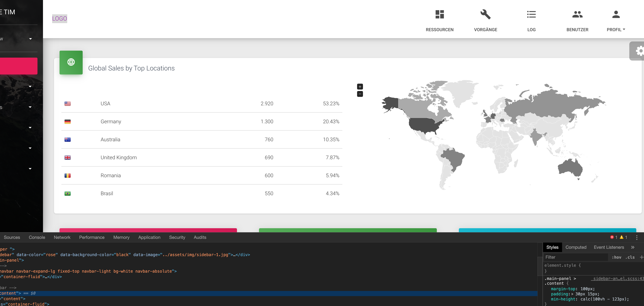Open the Profil dropdown

pos(616,30)
